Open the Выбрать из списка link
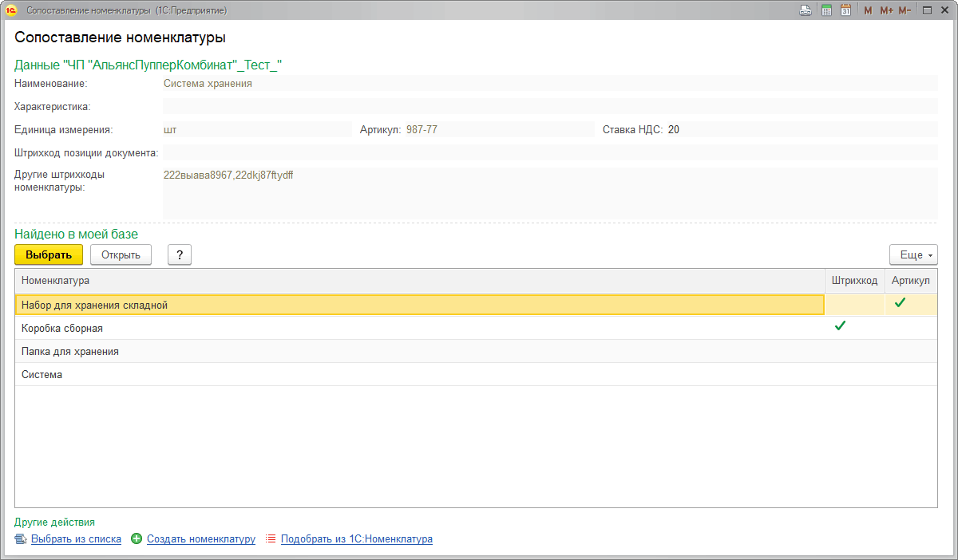This screenshot has width=958, height=560. coord(76,538)
